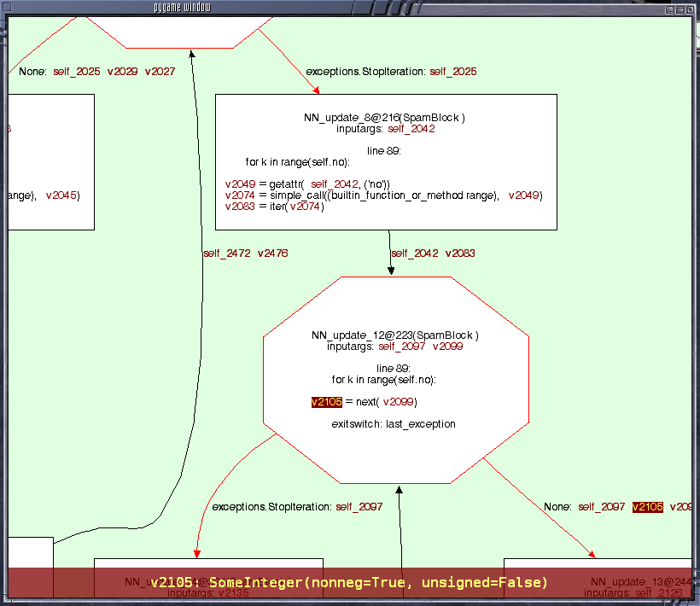This screenshot has height=606, width=700.
Task: Click self_2472 on the long curved edge
Action: point(227,253)
